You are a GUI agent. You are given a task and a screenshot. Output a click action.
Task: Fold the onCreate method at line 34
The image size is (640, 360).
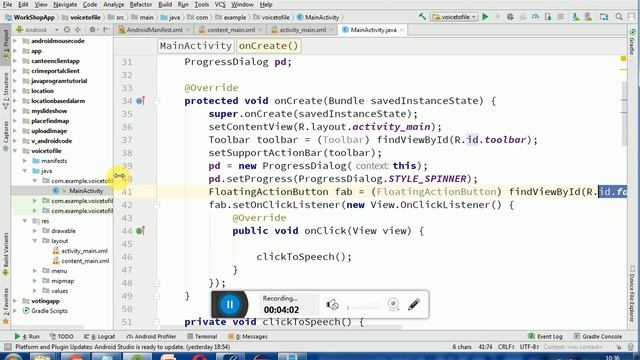coord(156,101)
